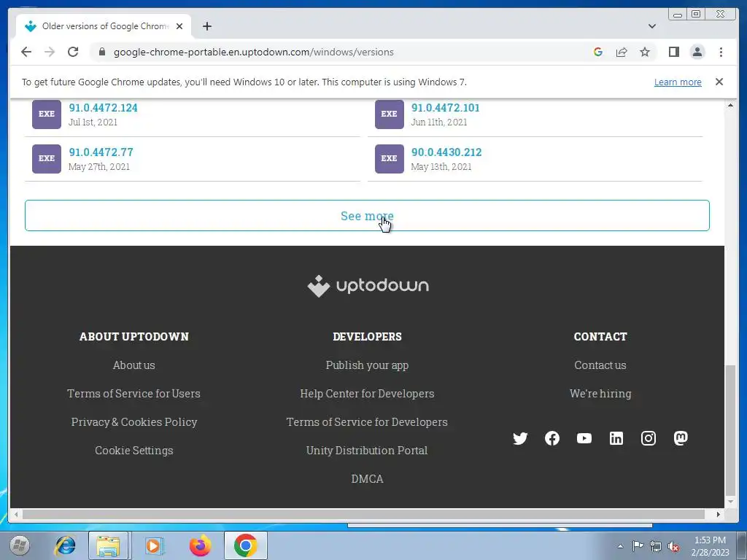Open Help Center for Developers

coord(368,394)
